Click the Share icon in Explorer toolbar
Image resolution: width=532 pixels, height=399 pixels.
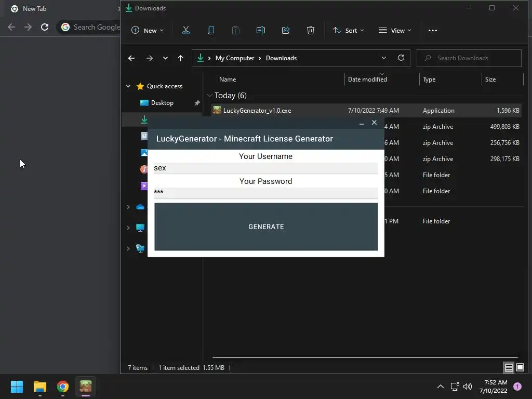[x=286, y=30]
